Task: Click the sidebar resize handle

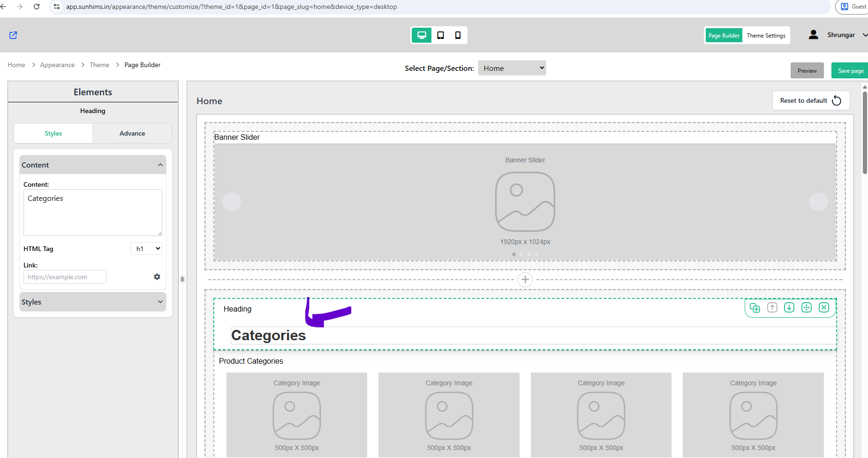Action: 182,279
